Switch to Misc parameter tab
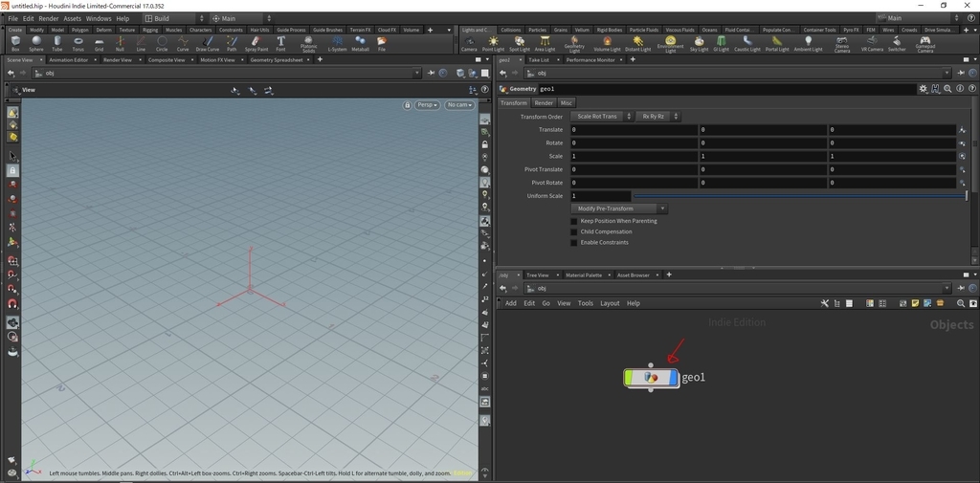The height and width of the screenshot is (483, 980). tap(566, 103)
